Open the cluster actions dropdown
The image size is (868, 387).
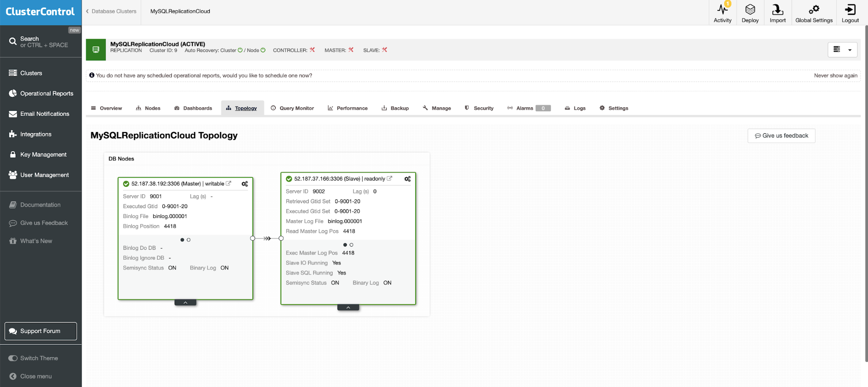[x=842, y=50]
